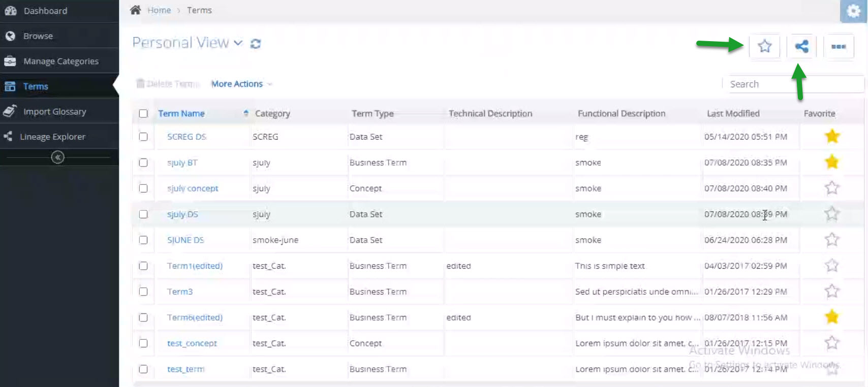Viewport: 868px width, 387px height.
Task: Favorite Term3 with its star
Action: tap(832, 291)
